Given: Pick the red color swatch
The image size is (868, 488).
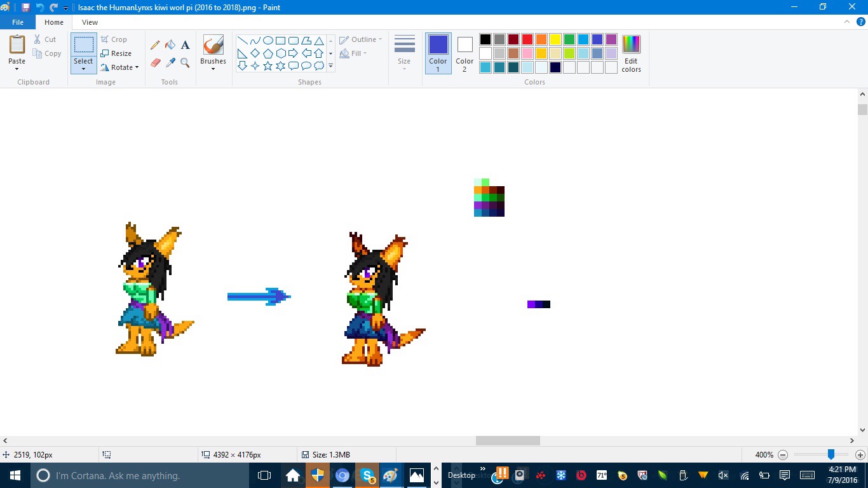Looking at the screenshot, I should click(527, 39).
